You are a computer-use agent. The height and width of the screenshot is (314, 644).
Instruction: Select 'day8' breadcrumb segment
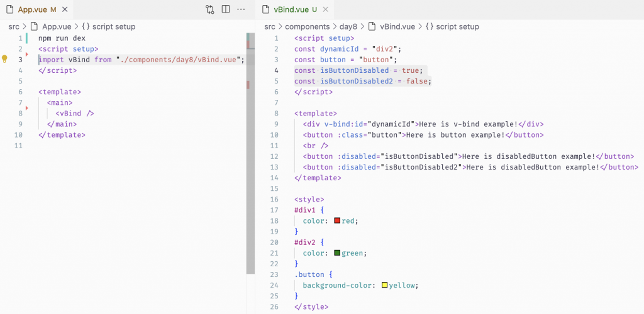tap(348, 26)
